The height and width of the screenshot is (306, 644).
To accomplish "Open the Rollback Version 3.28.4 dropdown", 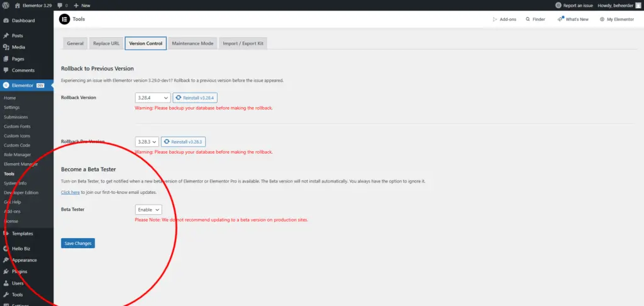I will coord(152,98).
